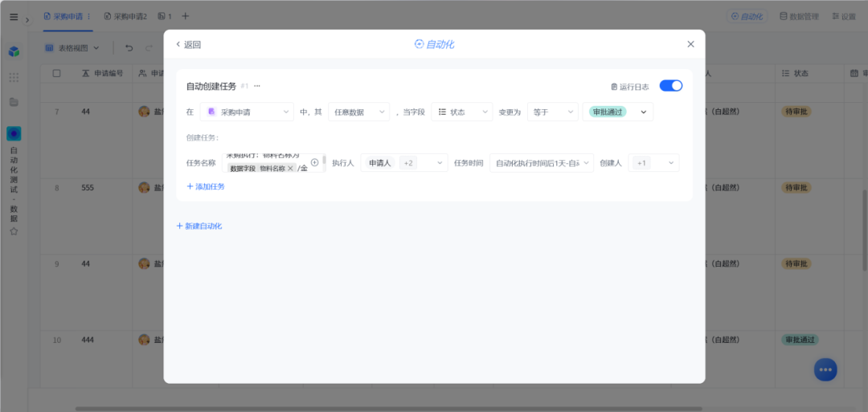Click the avatar in row 9
The height and width of the screenshot is (412, 868).
tap(144, 263)
